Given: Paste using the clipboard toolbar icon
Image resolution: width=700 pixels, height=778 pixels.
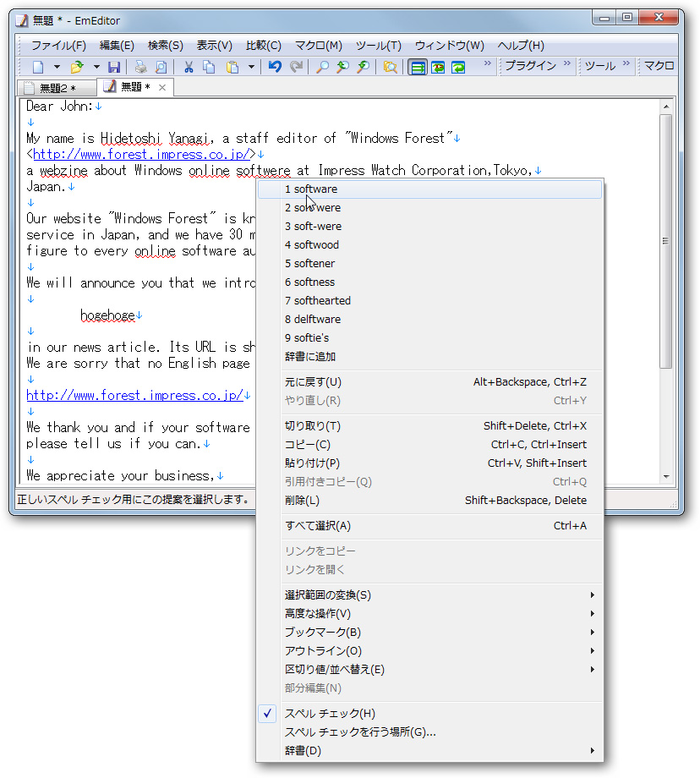Looking at the screenshot, I should (232, 67).
